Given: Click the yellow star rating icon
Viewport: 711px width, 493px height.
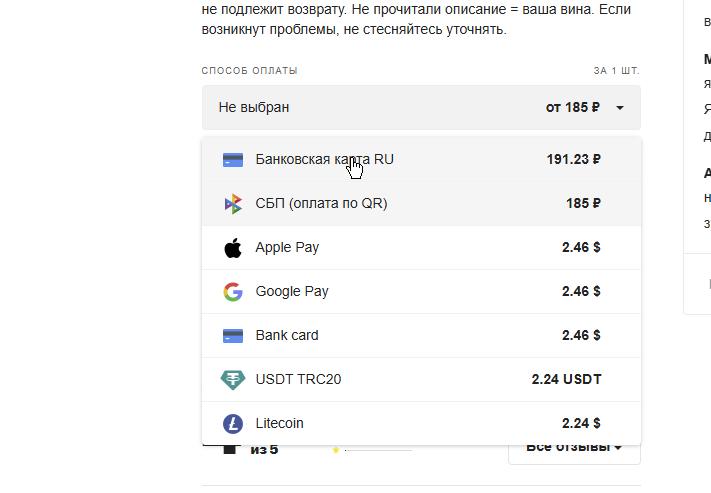Looking at the screenshot, I should click(336, 450).
